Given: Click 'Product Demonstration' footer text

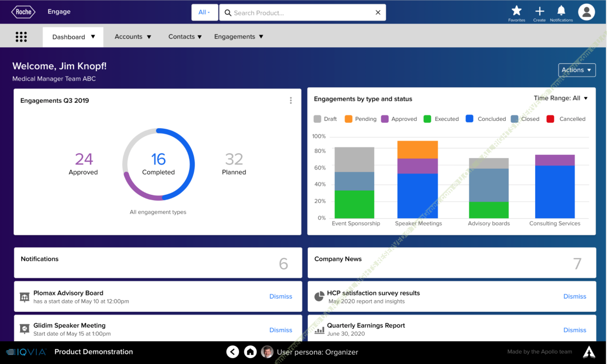Looking at the screenshot, I should [94, 352].
